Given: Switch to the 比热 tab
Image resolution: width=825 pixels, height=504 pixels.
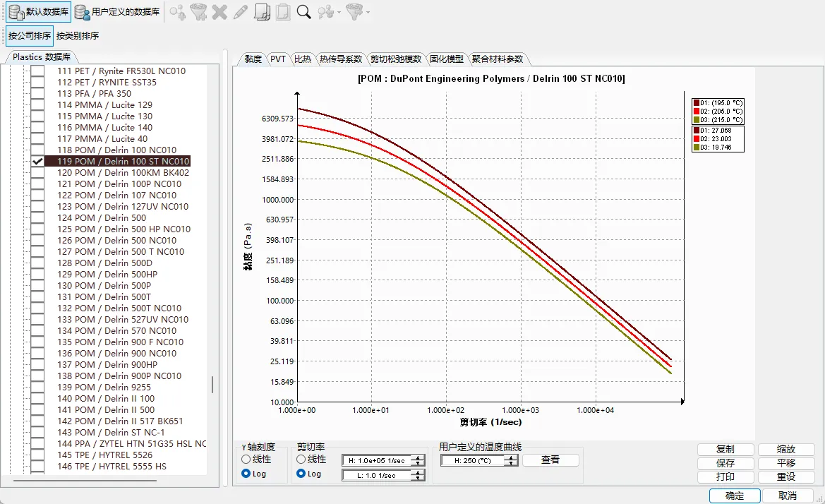Looking at the screenshot, I should [x=303, y=59].
